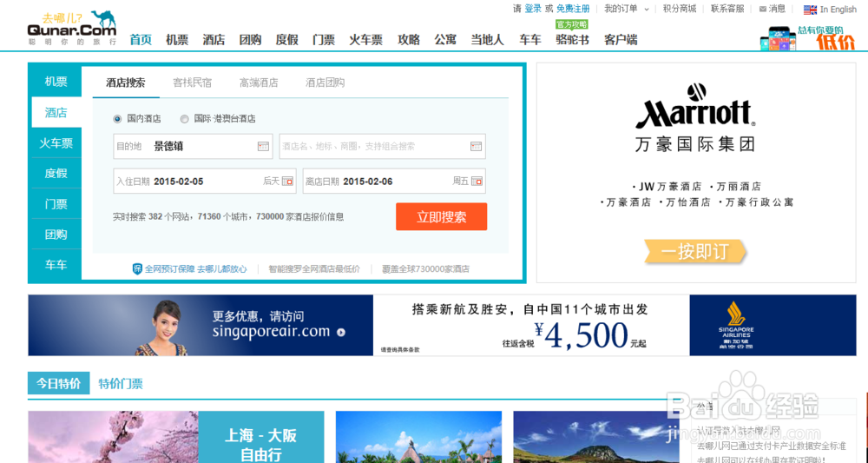
Task: Open 团购 in the top navigation
Action: coord(250,40)
